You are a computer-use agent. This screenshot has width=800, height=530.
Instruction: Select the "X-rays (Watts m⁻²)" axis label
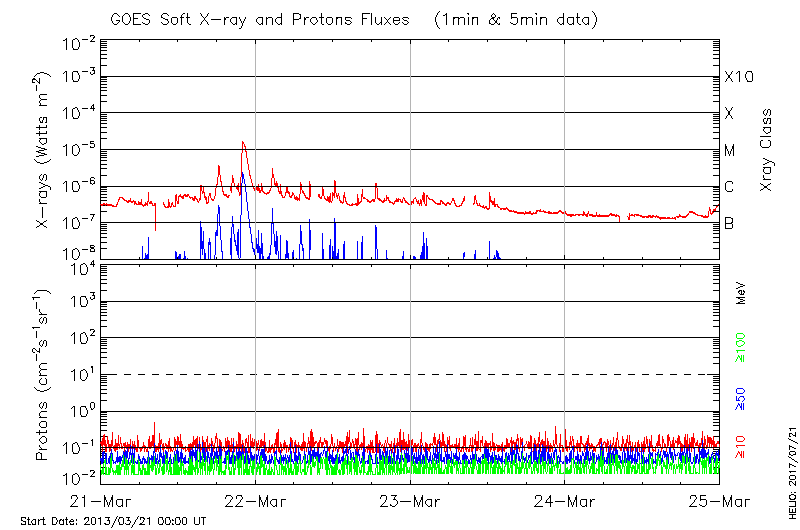pyautogui.click(x=44, y=150)
